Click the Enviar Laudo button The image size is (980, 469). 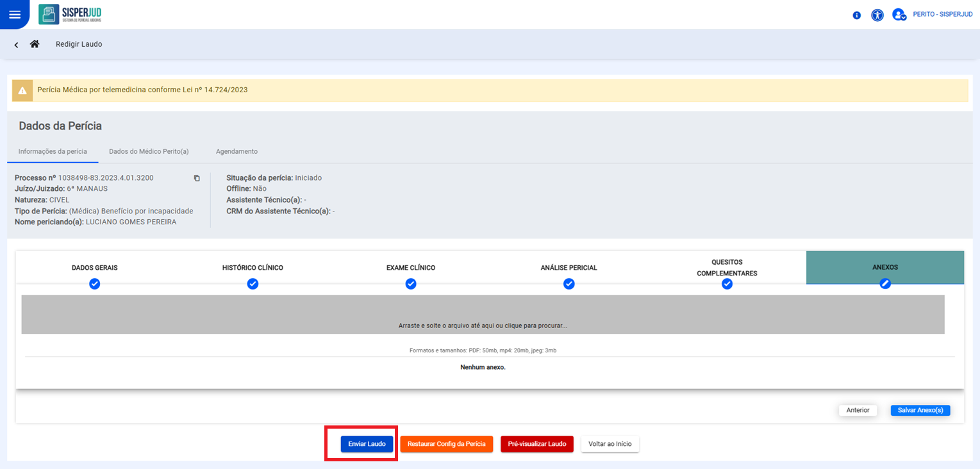pyautogui.click(x=367, y=444)
